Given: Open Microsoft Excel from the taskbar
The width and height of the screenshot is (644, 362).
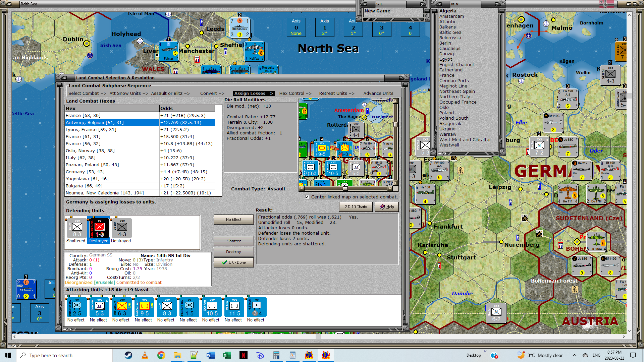Looking at the screenshot, I should coord(227,355).
